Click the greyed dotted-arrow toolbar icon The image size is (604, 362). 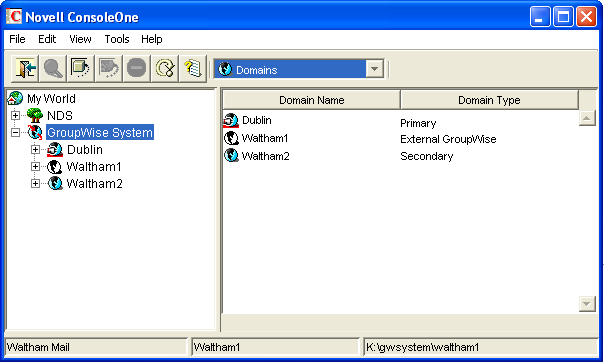click(109, 69)
